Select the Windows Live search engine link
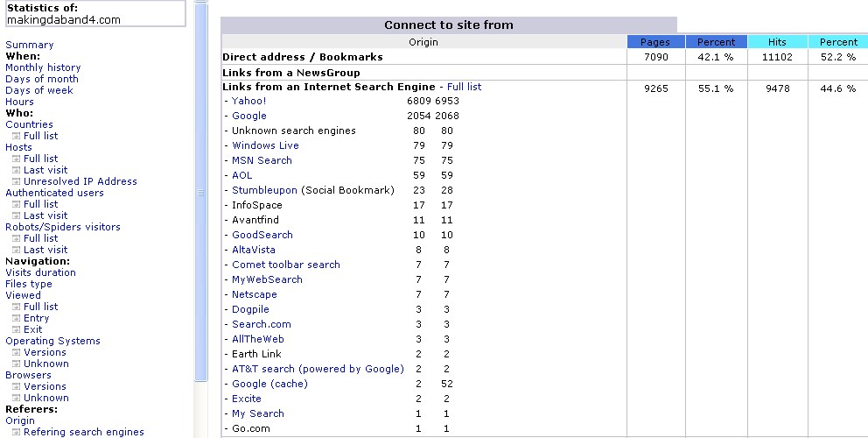 265,145
